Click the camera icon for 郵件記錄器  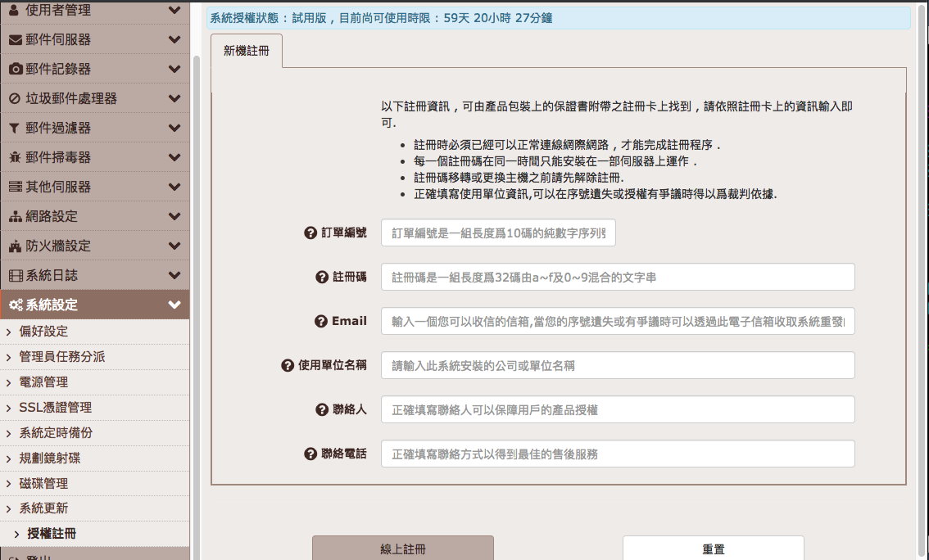tap(15, 69)
